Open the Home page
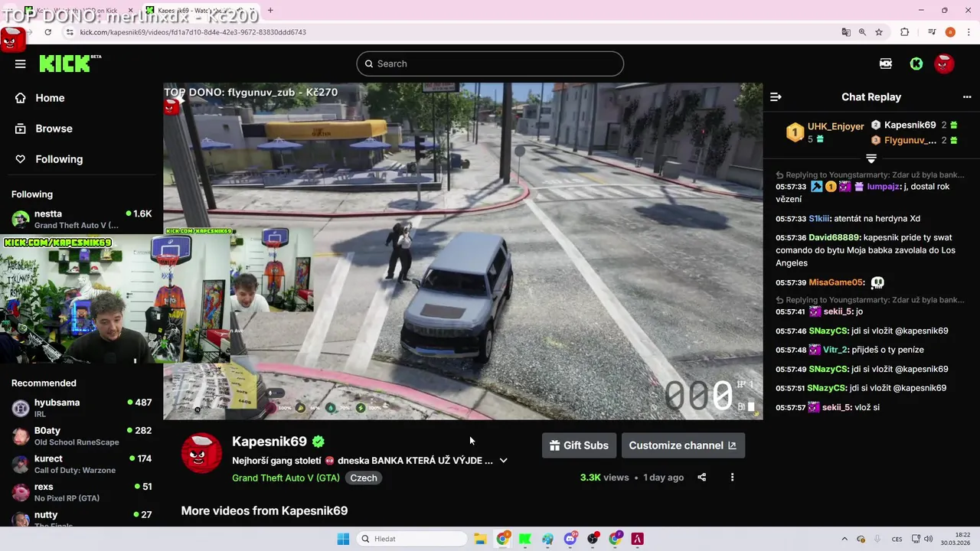Screen dimensions: 980x551 (39, 98)
